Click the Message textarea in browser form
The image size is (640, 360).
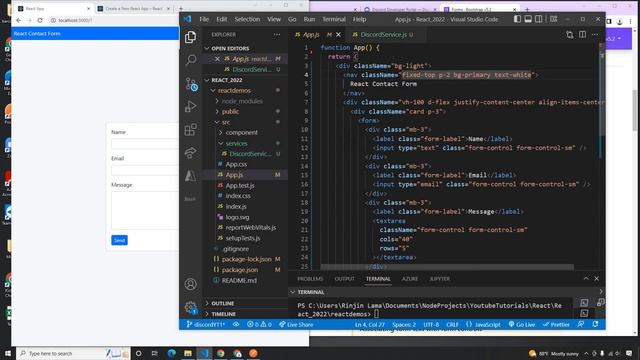coord(144,210)
